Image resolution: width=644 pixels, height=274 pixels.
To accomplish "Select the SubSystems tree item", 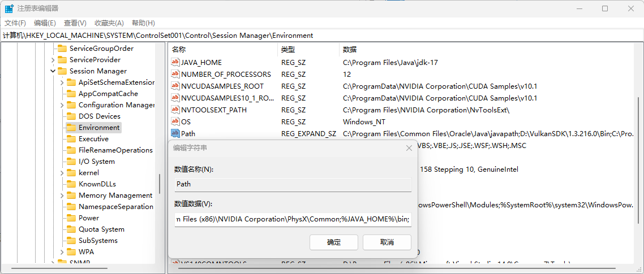I will click(98, 240).
